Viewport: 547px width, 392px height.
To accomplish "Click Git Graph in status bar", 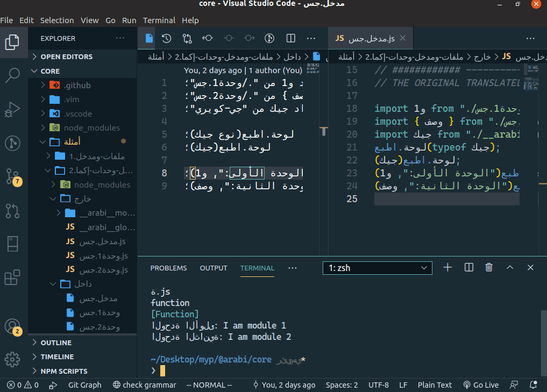I will point(85,385).
